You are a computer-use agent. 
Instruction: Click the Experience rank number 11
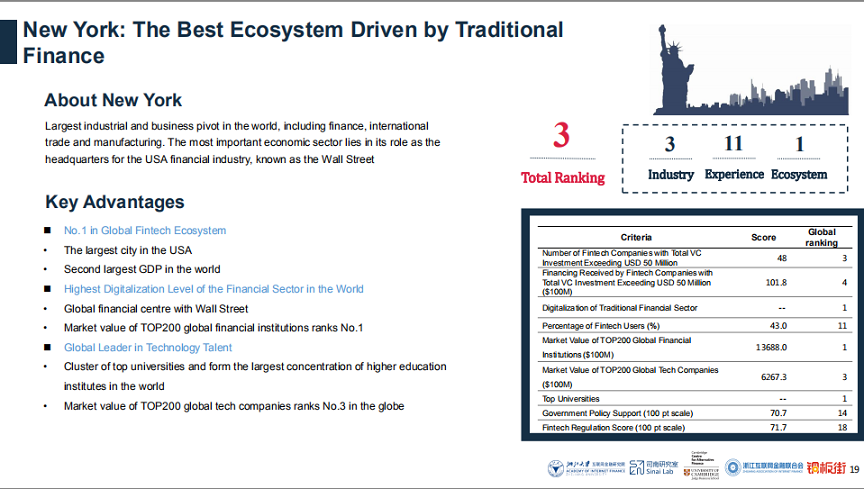click(x=733, y=143)
